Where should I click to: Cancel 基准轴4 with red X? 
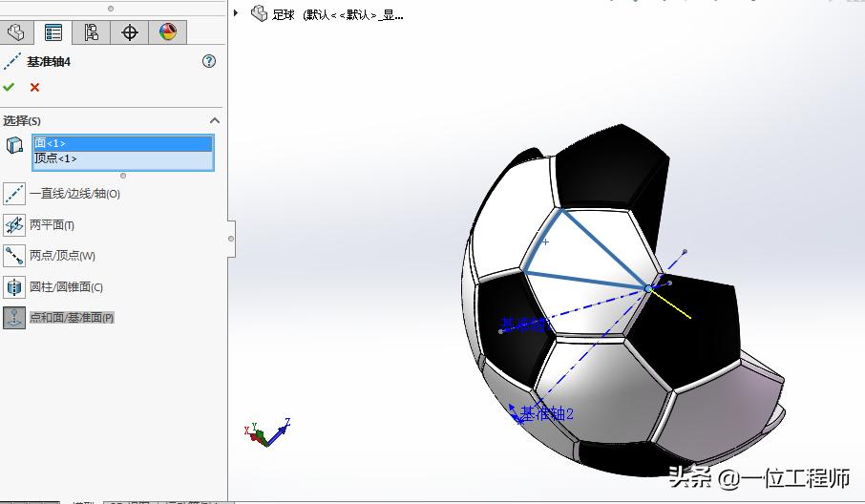[34, 87]
